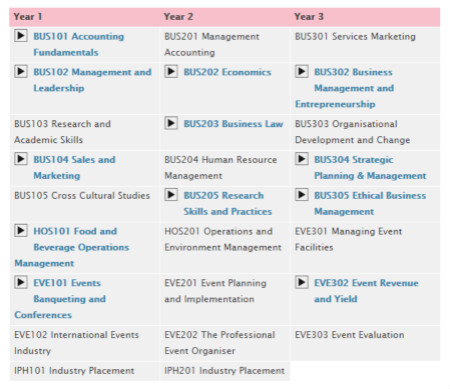Expand BUS304 Strategic Planning arrow icon
This screenshot has width=450, height=389.
pyautogui.click(x=302, y=159)
